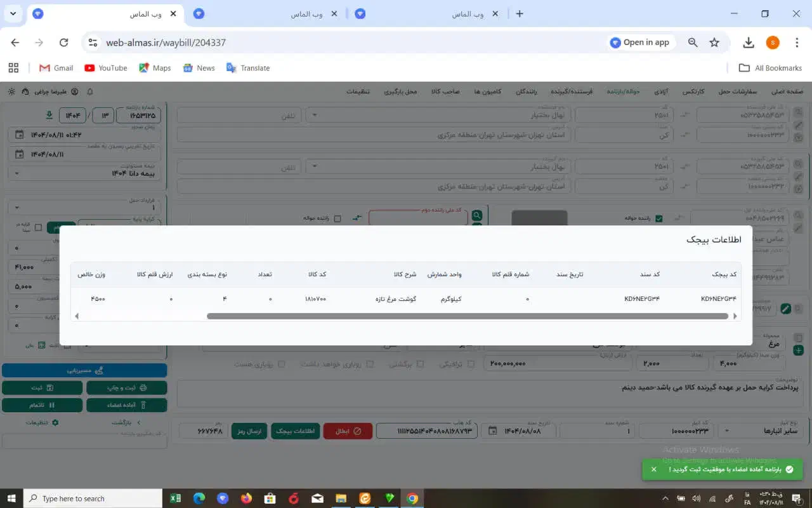Open Gmail bookmark
The height and width of the screenshot is (508, 812).
pyautogui.click(x=56, y=68)
